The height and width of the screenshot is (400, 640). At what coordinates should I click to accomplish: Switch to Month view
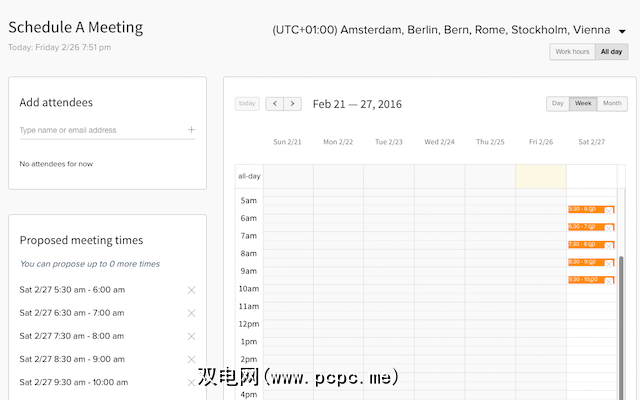(x=612, y=103)
